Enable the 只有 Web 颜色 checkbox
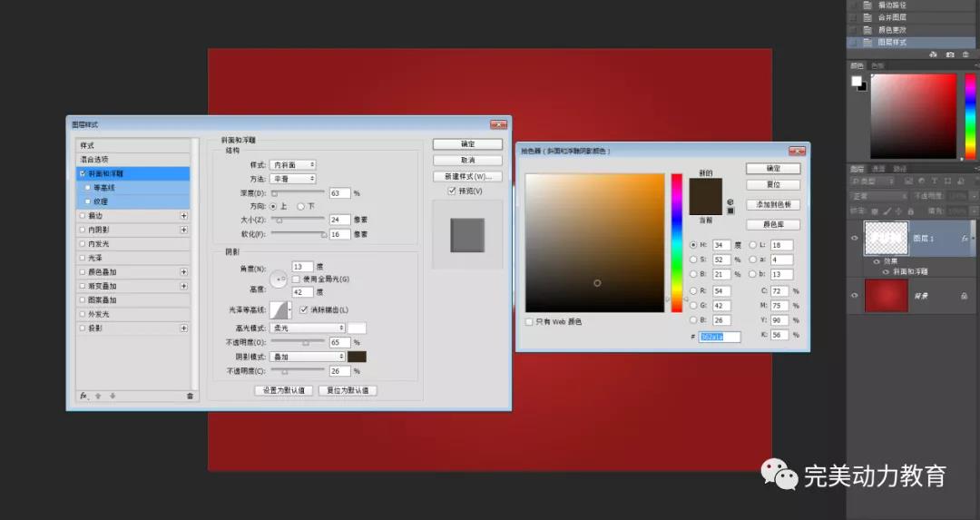The width and height of the screenshot is (980, 520). [529, 321]
